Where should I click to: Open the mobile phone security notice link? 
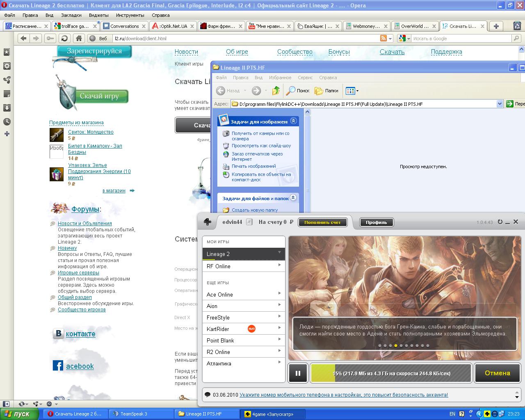pos(344,395)
